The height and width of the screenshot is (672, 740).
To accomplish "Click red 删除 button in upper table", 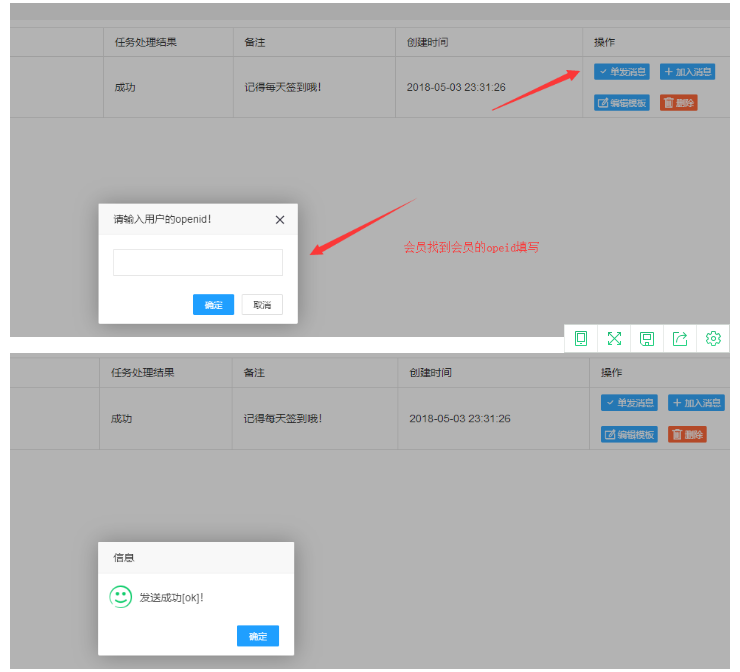I will (678, 103).
